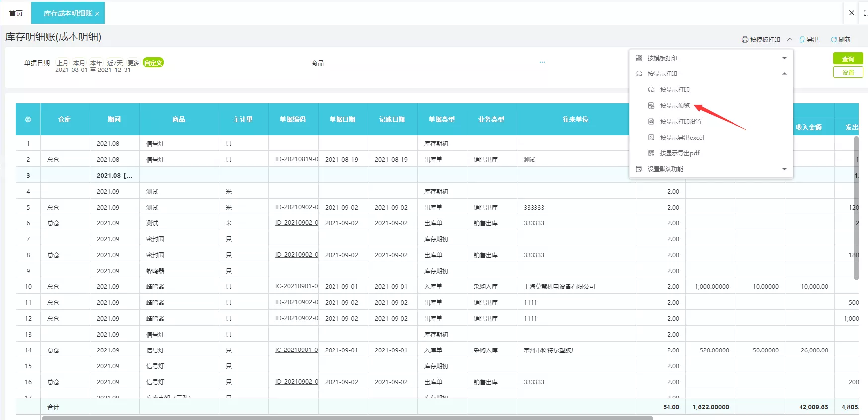The height and width of the screenshot is (420, 868).
Task: Click the 往来单位 column header
Action: coord(576,119)
